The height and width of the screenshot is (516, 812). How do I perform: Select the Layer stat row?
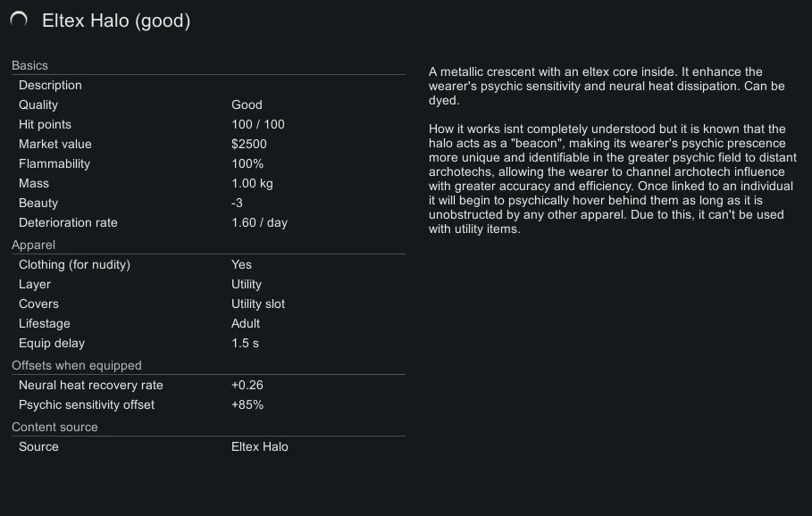[x=208, y=284]
